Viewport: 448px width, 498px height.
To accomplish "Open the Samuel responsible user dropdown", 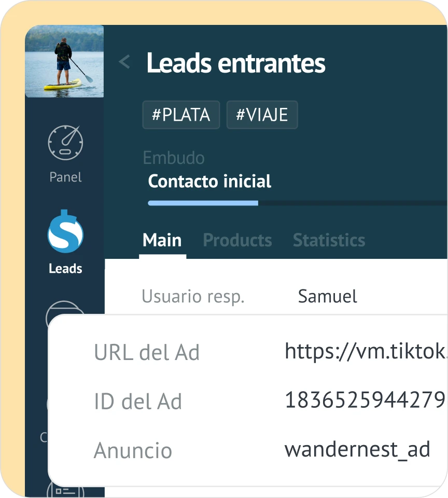I will (327, 296).
